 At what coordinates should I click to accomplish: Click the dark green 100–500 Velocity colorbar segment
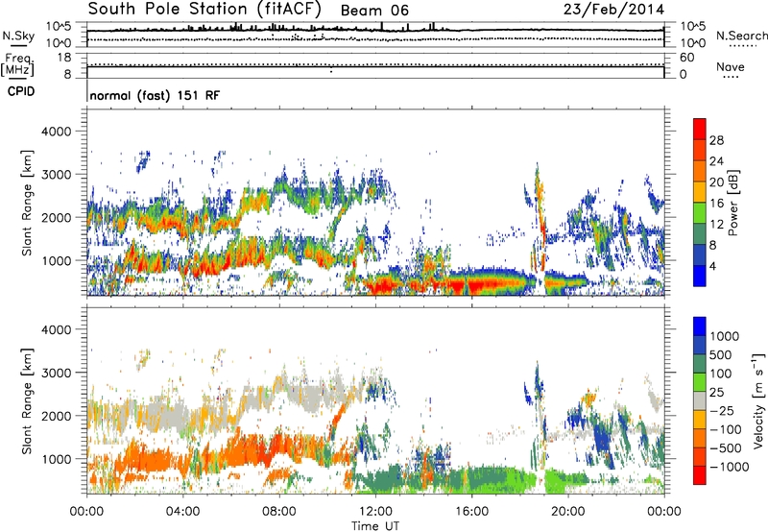(700, 364)
